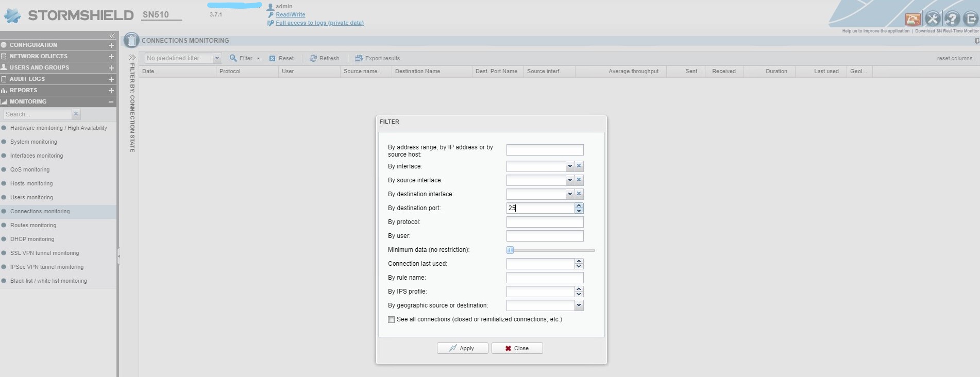Sort by the Average throughput column header

(x=621, y=71)
